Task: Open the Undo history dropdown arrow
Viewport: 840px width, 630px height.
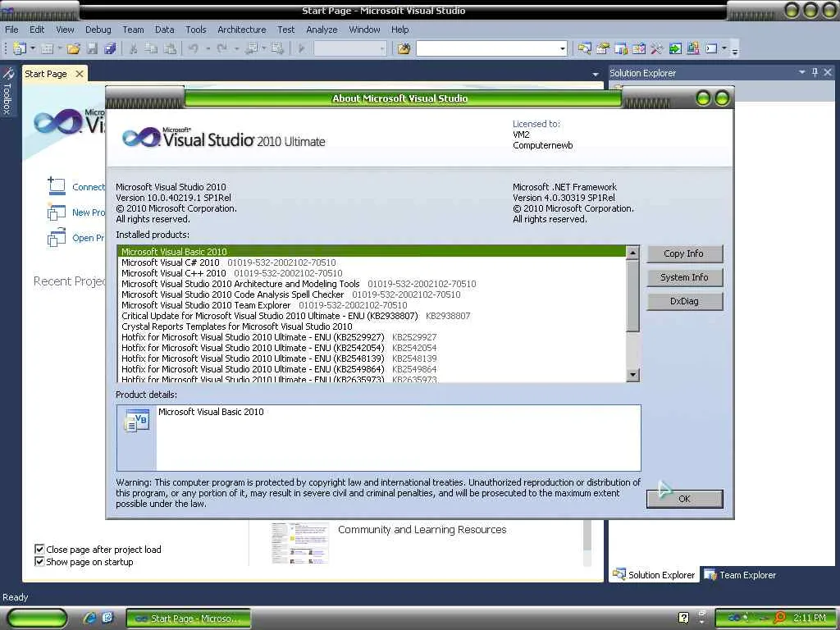Action: [x=208, y=48]
